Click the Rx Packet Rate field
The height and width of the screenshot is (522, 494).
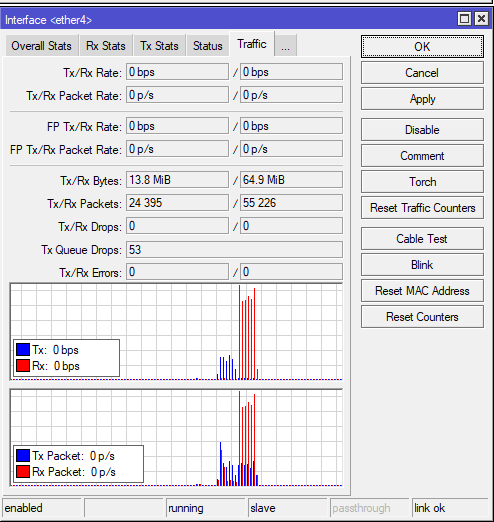[x=291, y=95]
